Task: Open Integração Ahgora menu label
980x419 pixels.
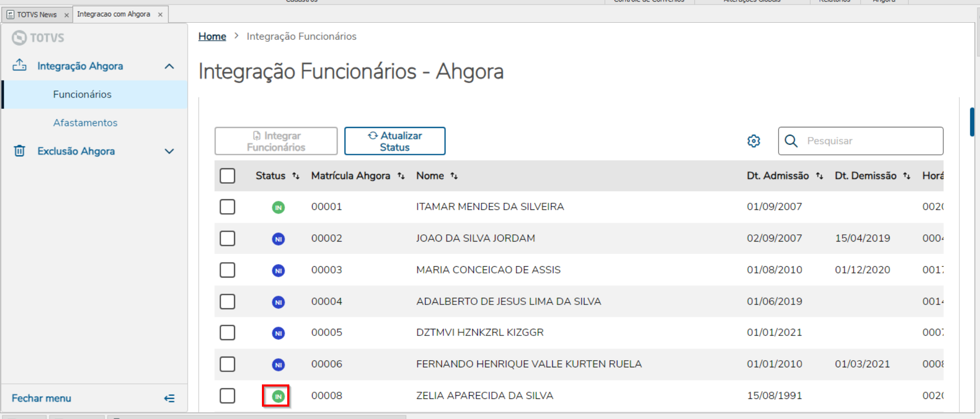Action: pyautogui.click(x=80, y=66)
